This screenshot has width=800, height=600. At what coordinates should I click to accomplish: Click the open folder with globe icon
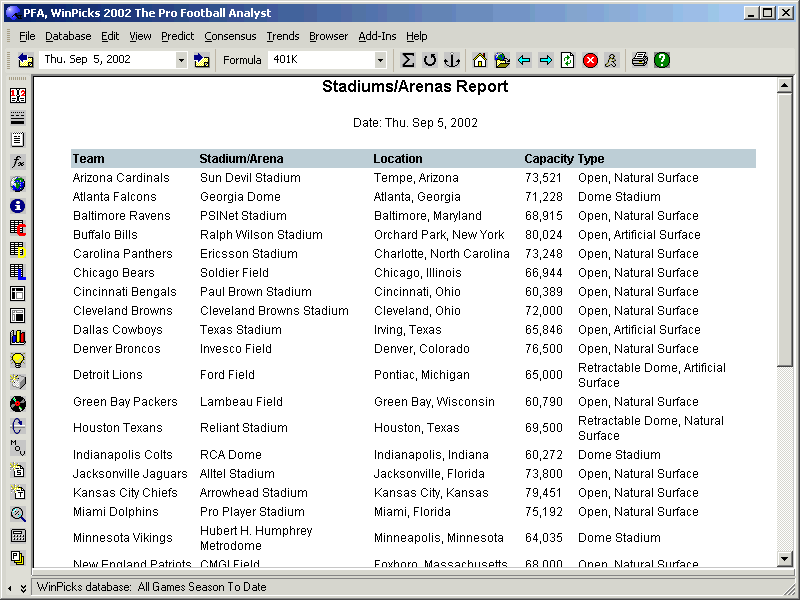[502, 60]
